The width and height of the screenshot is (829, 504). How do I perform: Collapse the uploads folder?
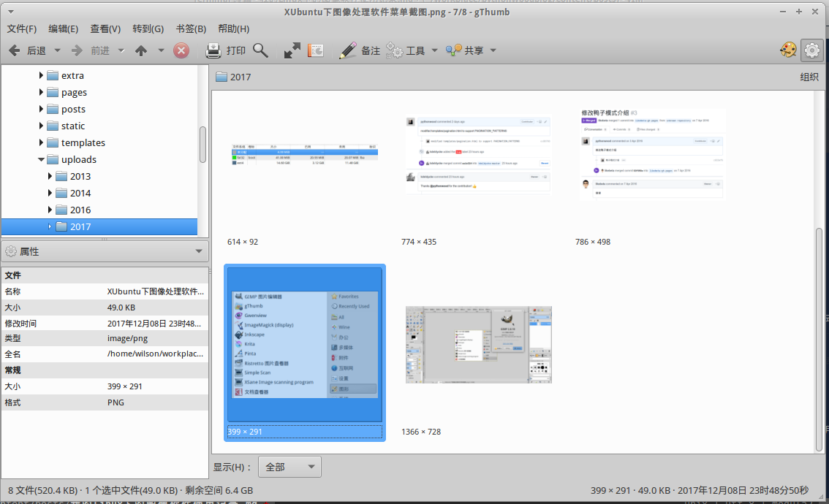(41, 159)
